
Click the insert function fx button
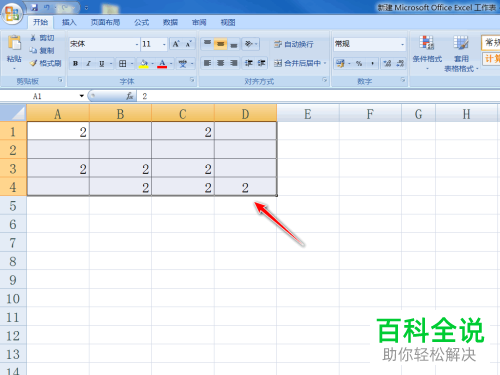130,96
